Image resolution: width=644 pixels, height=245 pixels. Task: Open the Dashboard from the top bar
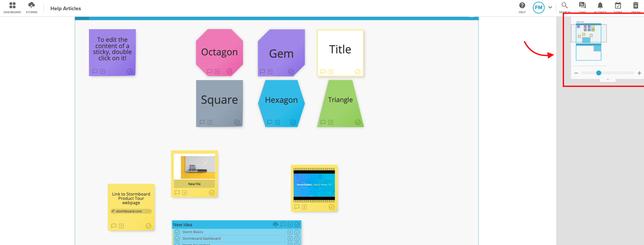click(x=12, y=8)
